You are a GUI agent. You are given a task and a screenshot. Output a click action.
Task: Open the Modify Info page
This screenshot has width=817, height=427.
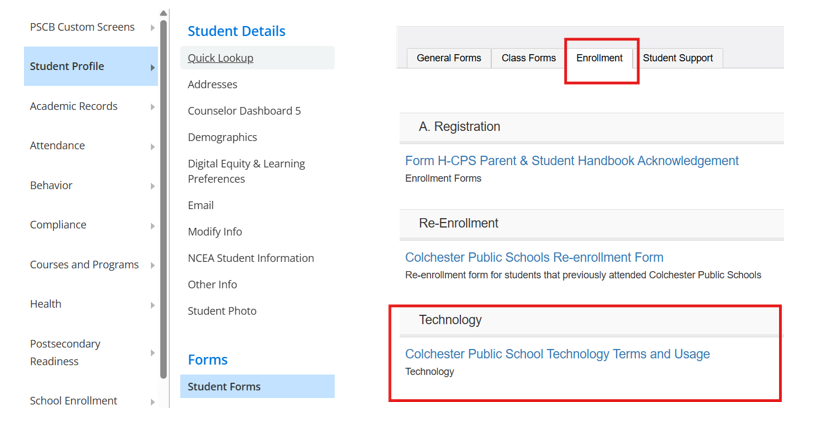click(215, 232)
